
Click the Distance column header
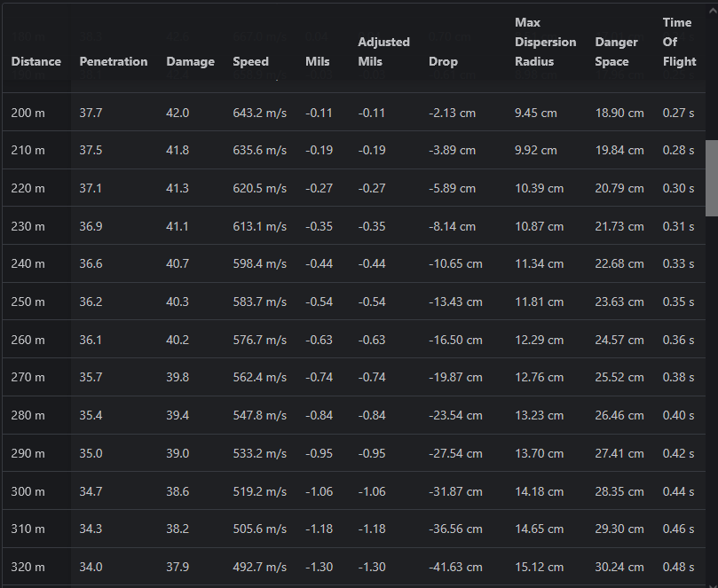[x=36, y=61]
